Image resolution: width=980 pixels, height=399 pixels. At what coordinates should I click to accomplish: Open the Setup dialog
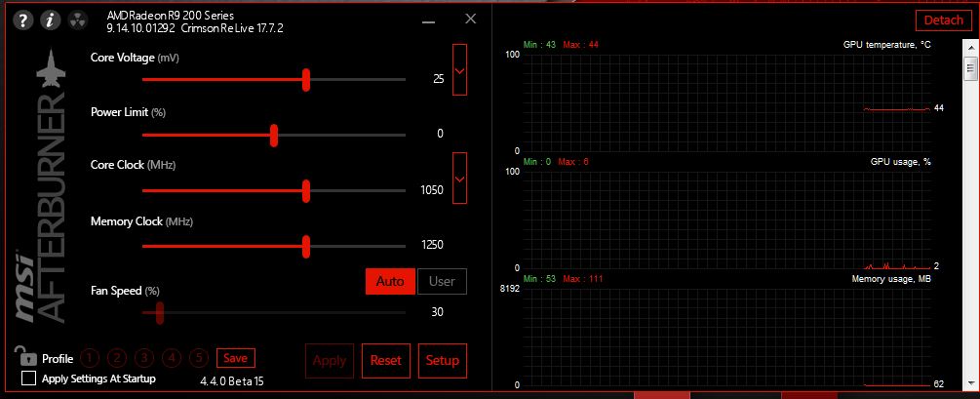(x=443, y=361)
